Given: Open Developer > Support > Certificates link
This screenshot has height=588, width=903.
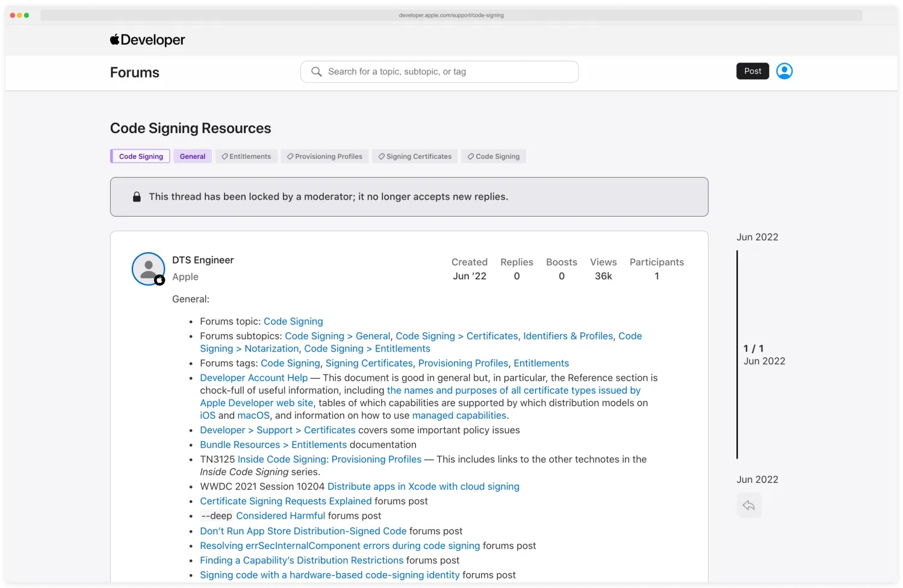Looking at the screenshot, I should click(278, 430).
